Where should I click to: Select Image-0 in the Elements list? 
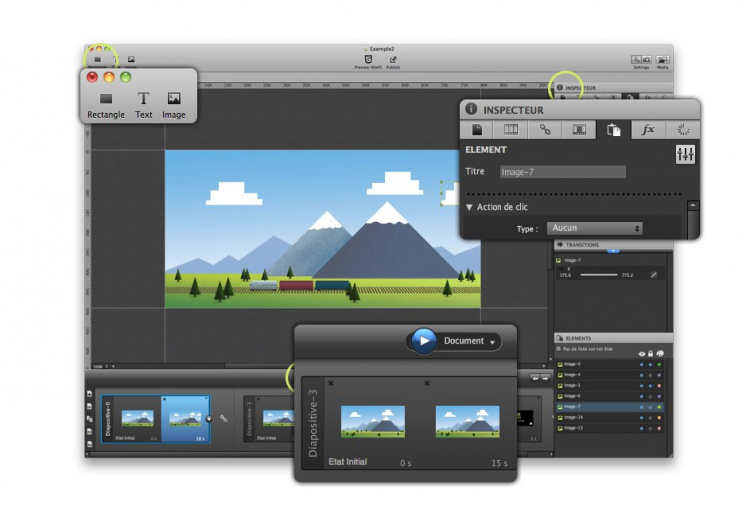[x=610, y=364]
